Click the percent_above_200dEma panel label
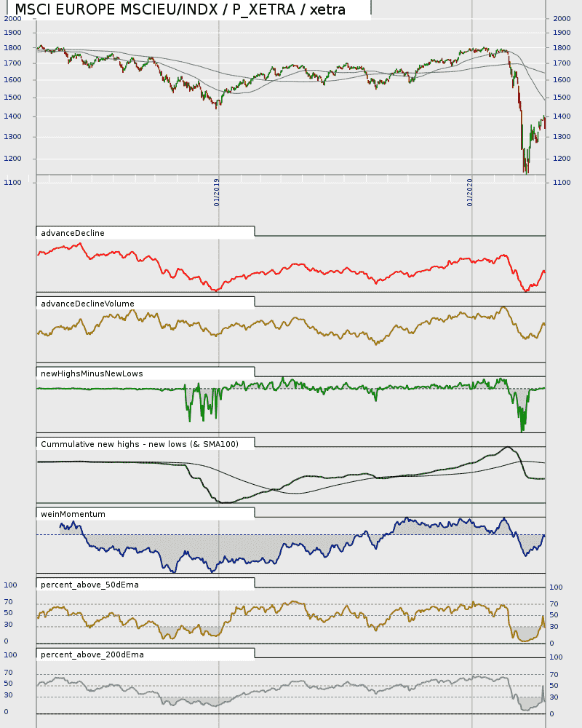 (x=92, y=654)
